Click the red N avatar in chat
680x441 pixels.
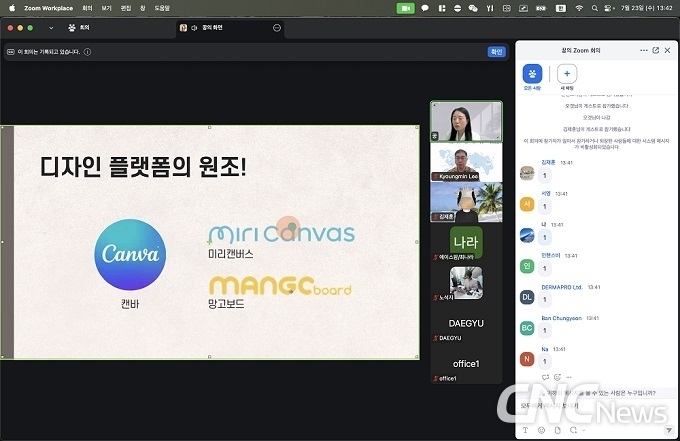pyautogui.click(x=527, y=359)
